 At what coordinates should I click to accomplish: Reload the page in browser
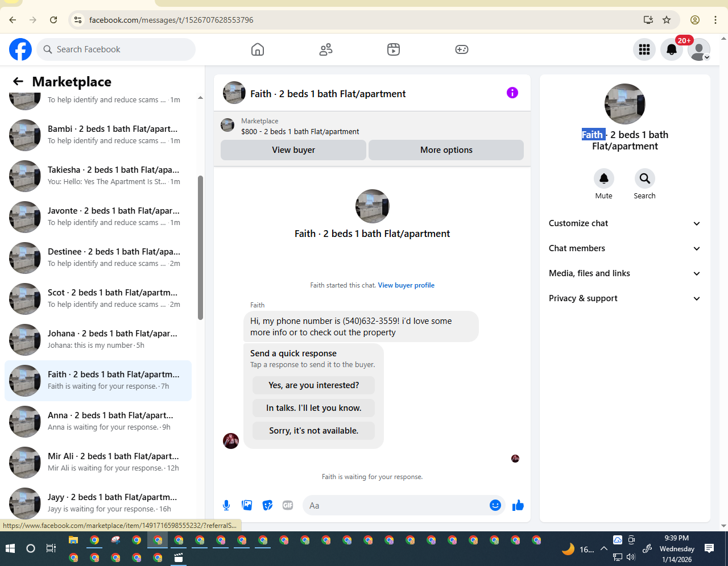(53, 20)
